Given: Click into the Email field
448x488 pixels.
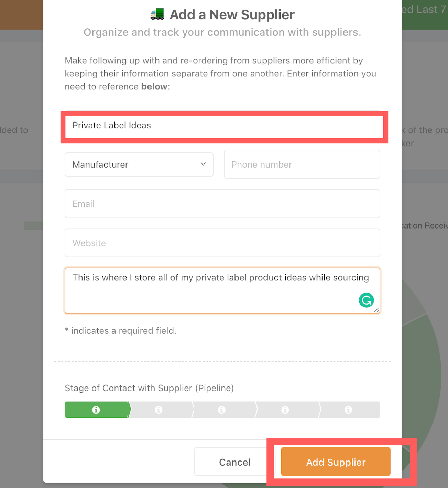Looking at the screenshot, I should click(222, 204).
